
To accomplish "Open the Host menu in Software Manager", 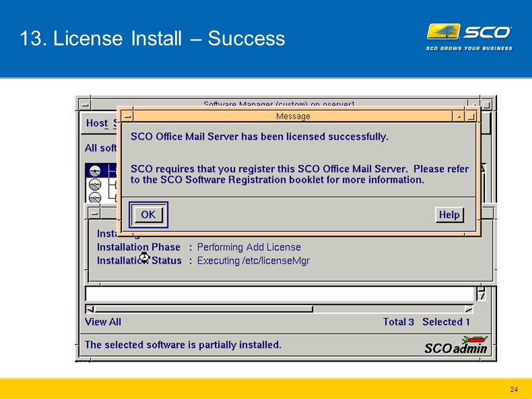I will [x=97, y=123].
